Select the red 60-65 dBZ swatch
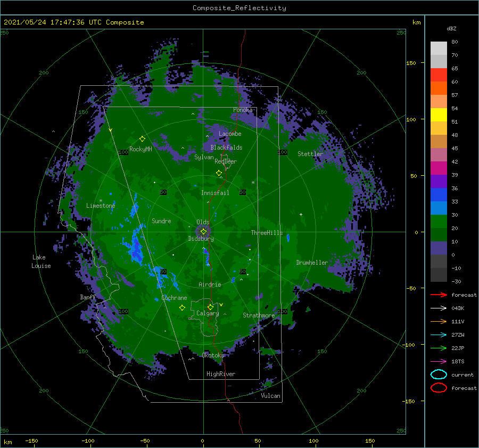Viewport: 479px width, 448px height. point(439,75)
